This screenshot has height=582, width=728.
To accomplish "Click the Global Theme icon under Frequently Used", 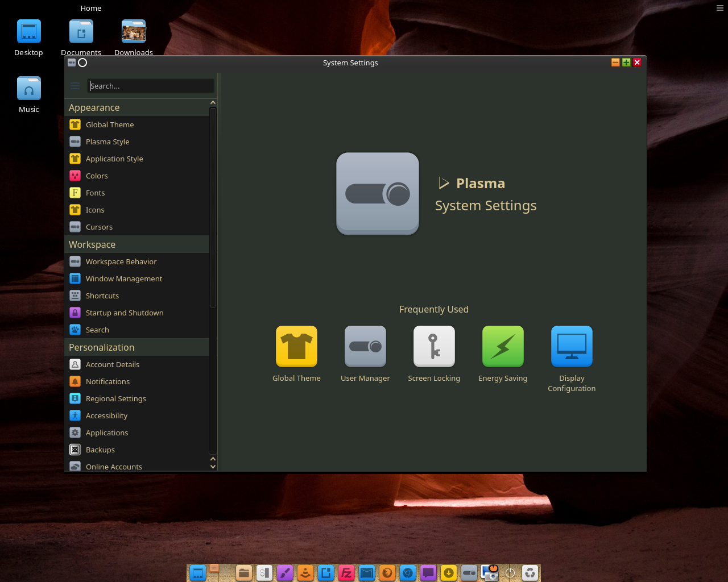I will pos(296,347).
